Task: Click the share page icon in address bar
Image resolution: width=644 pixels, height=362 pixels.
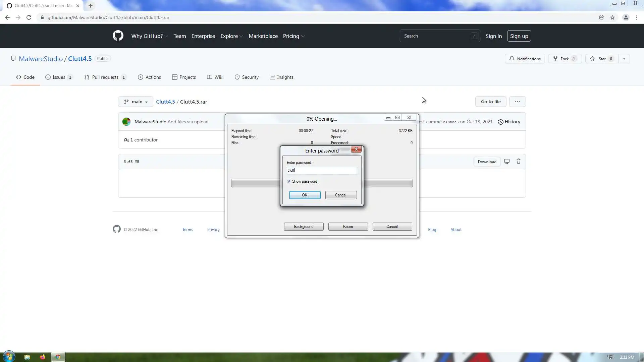Action: coord(601,17)
